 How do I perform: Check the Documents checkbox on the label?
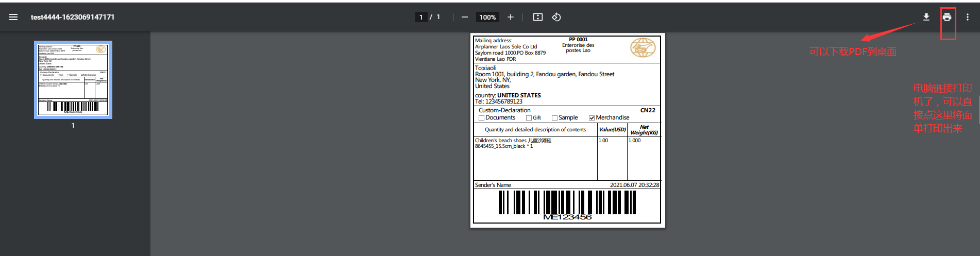pos(481,118)
